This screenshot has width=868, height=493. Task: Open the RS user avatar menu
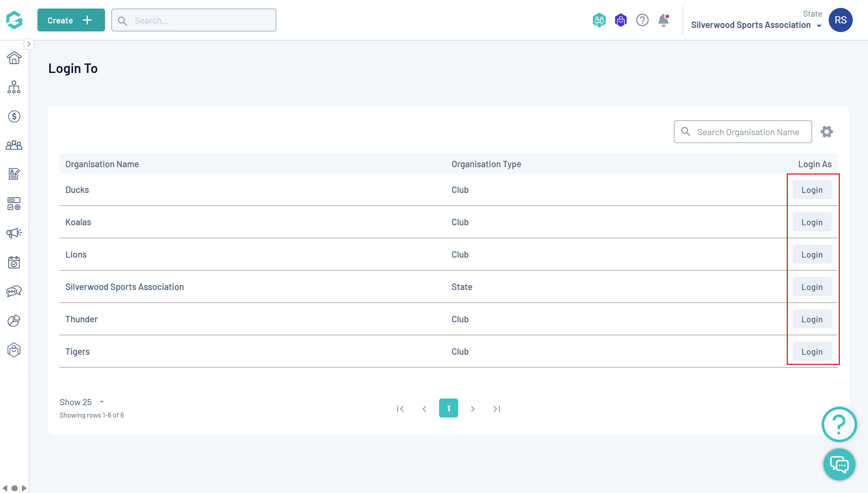(x=840, y=20)
